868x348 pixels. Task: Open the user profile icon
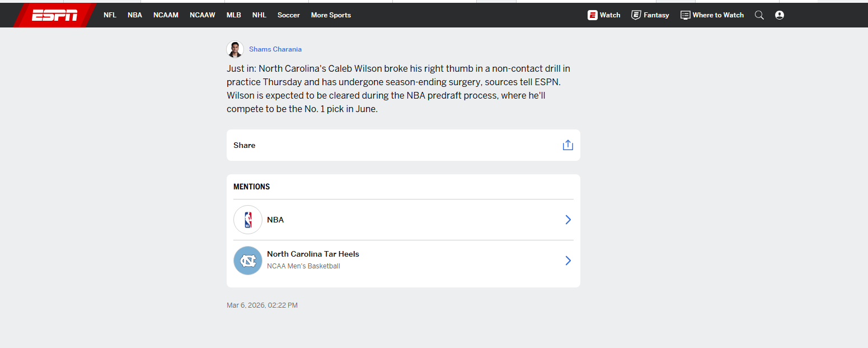pos(779,15)
